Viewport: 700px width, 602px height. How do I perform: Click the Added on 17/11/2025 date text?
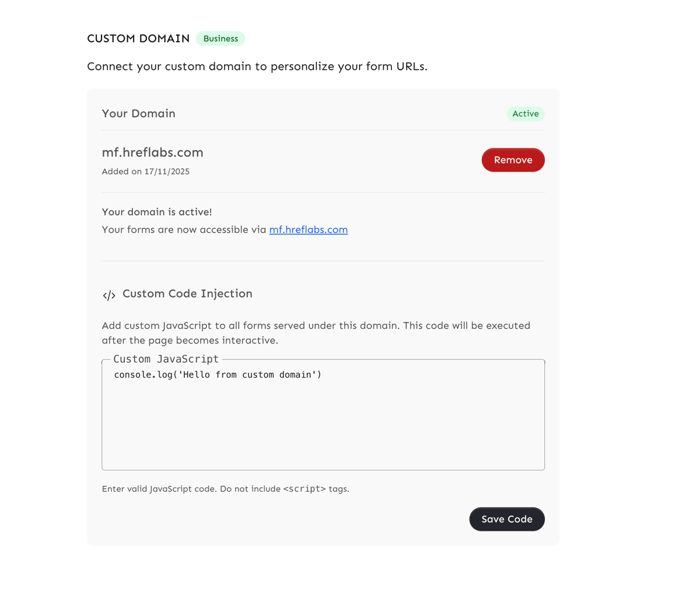145,171
